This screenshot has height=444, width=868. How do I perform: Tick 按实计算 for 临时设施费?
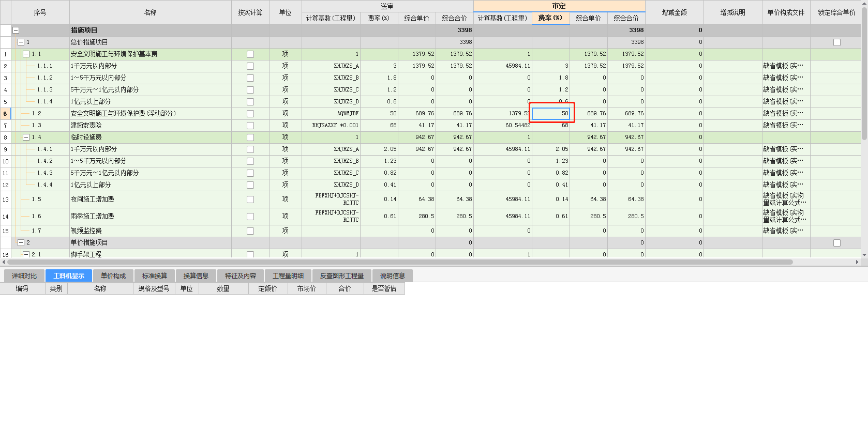250,137
